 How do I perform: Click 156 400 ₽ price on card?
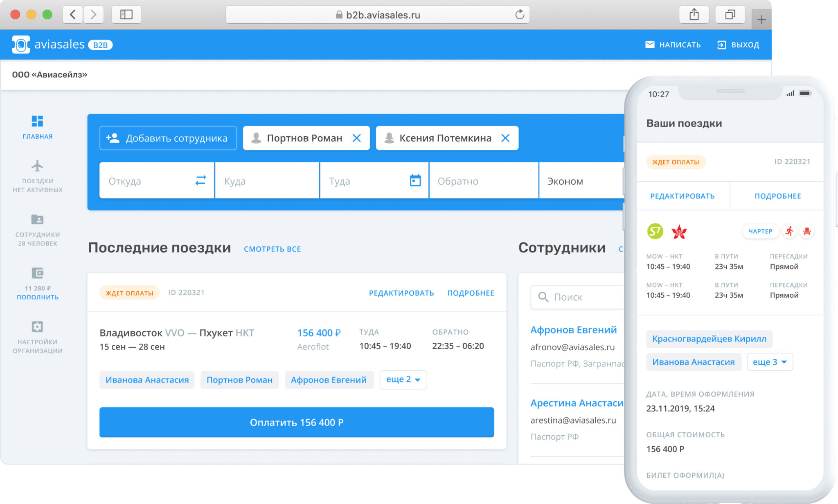click(x=319, y=333)
